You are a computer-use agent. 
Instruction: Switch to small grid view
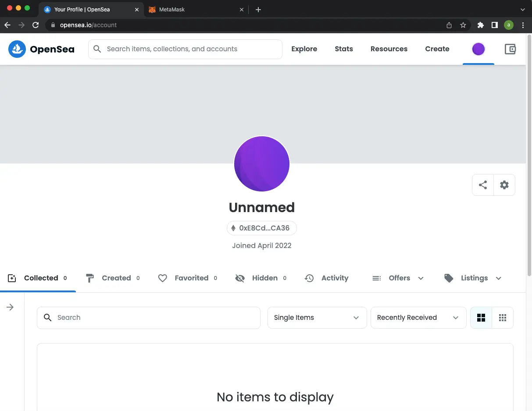point(503,318)
